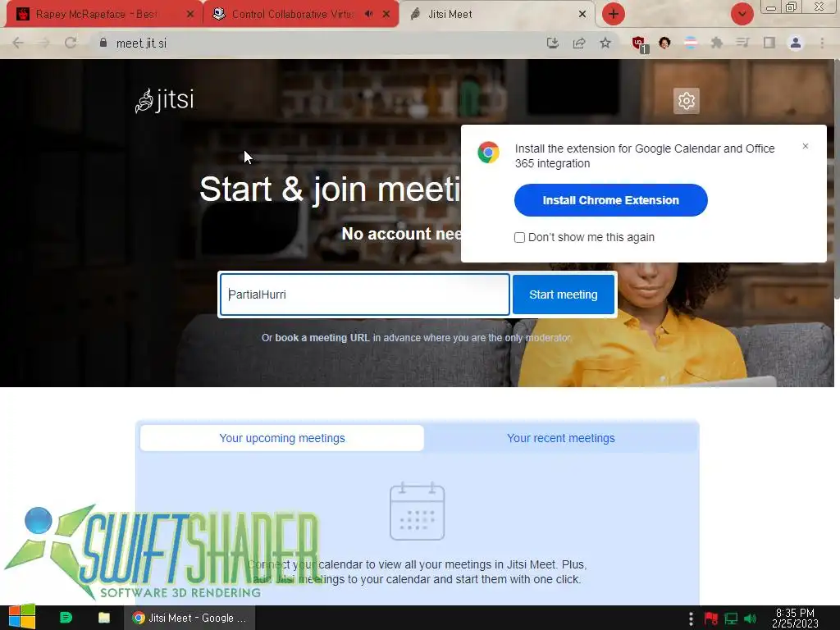The image size is (840, 630).
Task: Click the volume tray icon
Action: (x=751, y=619)
